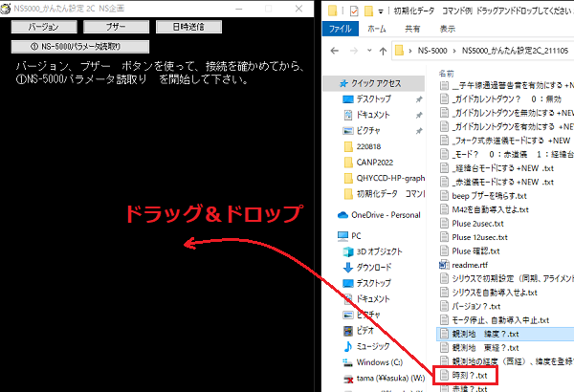Click the NS5000 app icon in title bar

(5, 9)
